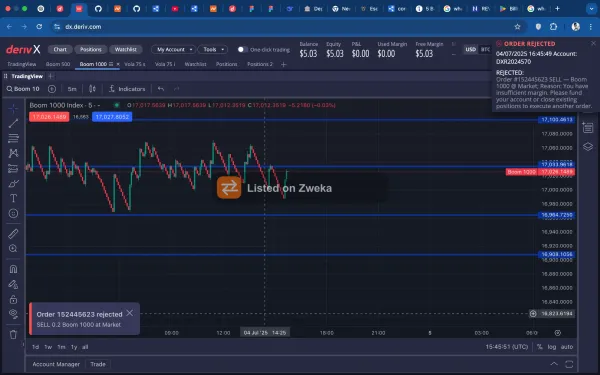Open the forecasting and measurement tools

pos(13,168)
